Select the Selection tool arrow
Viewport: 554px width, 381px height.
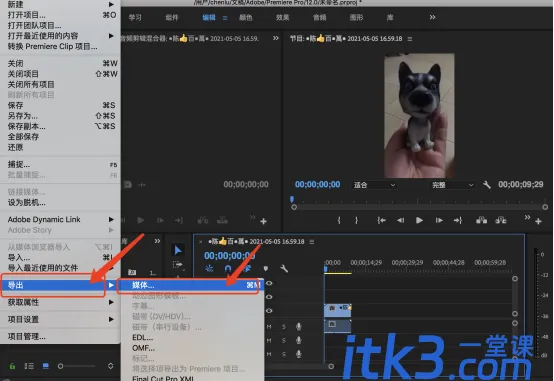point(178,251)
